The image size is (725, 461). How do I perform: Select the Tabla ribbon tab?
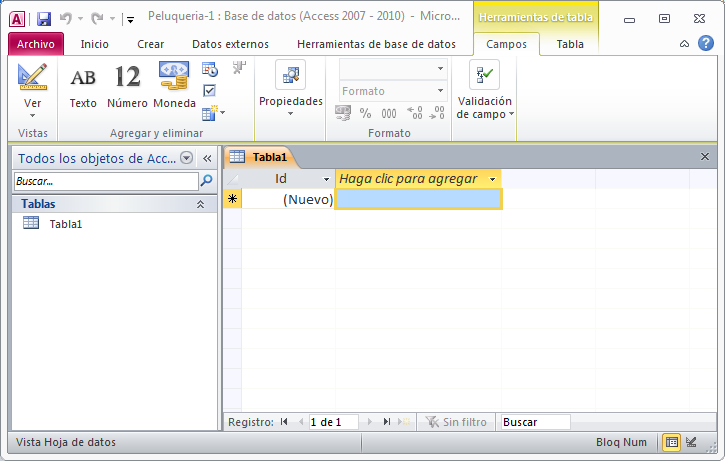point(570,44)
